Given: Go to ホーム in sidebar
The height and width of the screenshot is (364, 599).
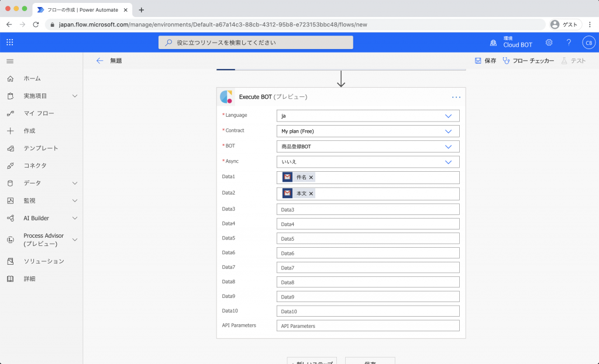Looking at the screenshot, I should pyautogui.click(x=32, y=79).
